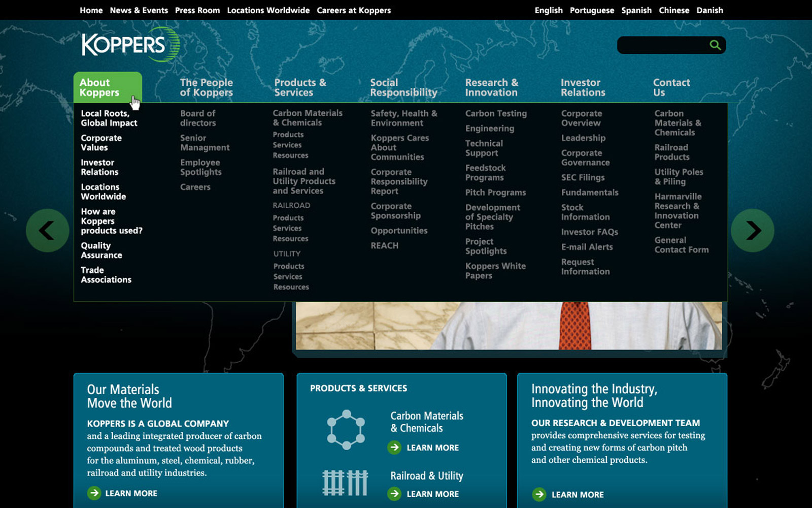The height and width of the screenshot is (508, 812).
Task: Open Board of directors link
Action: 198,118
